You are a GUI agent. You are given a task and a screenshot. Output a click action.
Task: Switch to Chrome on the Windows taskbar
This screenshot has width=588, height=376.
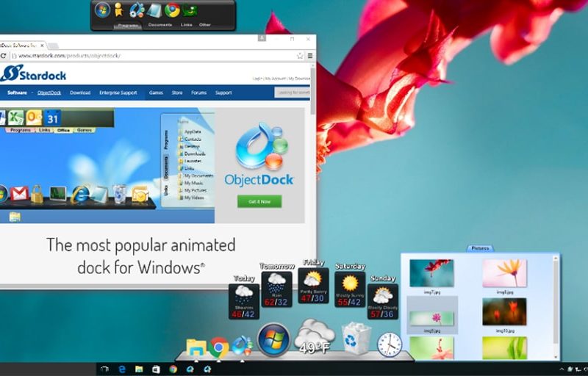coord(173,369)
